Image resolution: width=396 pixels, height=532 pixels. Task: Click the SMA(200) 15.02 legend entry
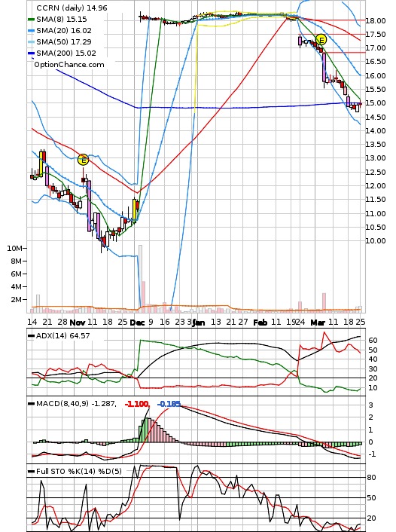tap(66, 53)
